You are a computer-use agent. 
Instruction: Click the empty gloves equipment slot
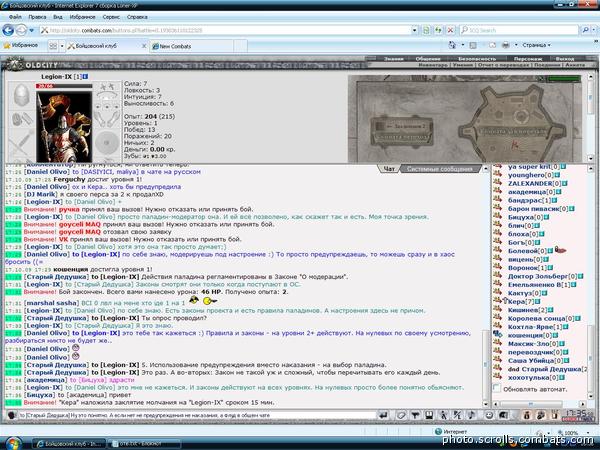click(107, 119)
